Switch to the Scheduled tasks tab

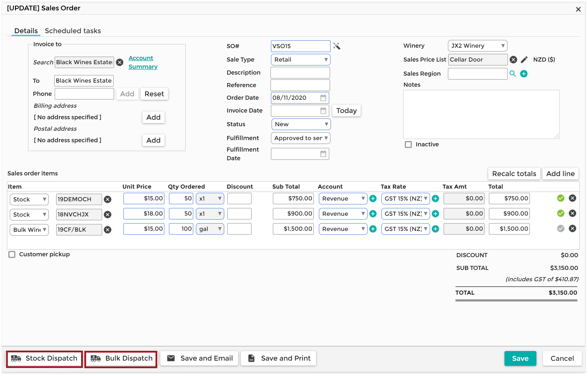(73, 31)
